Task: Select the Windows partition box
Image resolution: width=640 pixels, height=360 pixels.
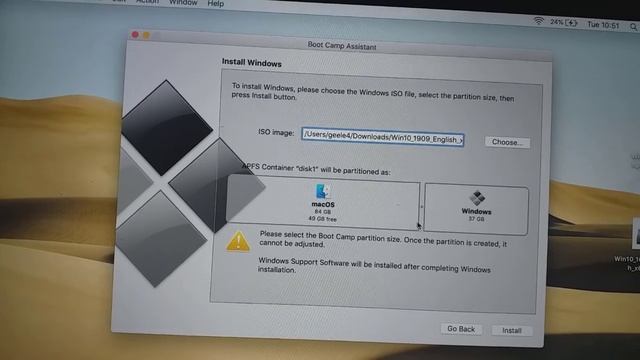Action: (x=476, y=209)
